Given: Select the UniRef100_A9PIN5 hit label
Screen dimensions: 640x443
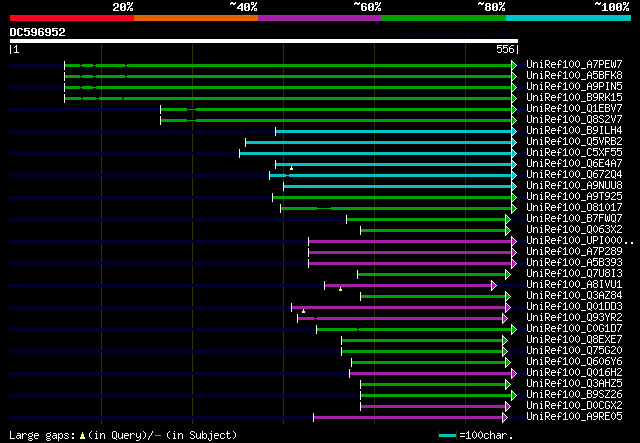Looking at the screenshot, I should [574, 87].
